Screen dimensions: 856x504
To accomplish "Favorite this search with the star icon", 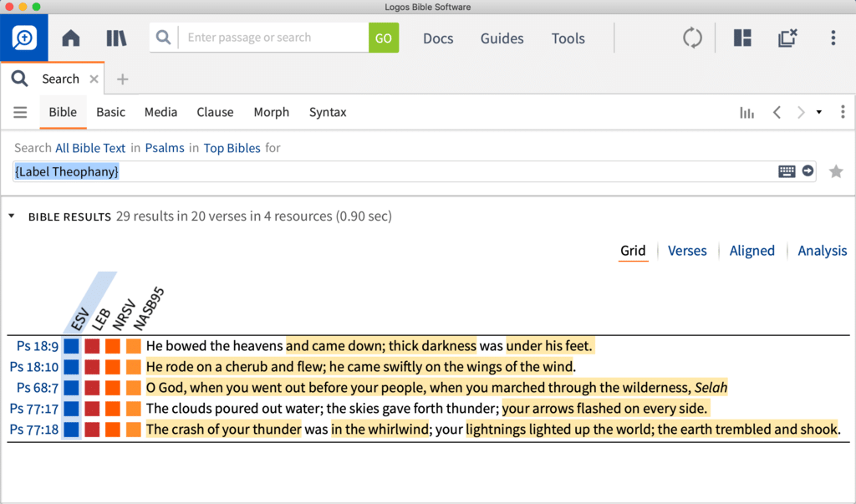I will (x=836, y=171).
